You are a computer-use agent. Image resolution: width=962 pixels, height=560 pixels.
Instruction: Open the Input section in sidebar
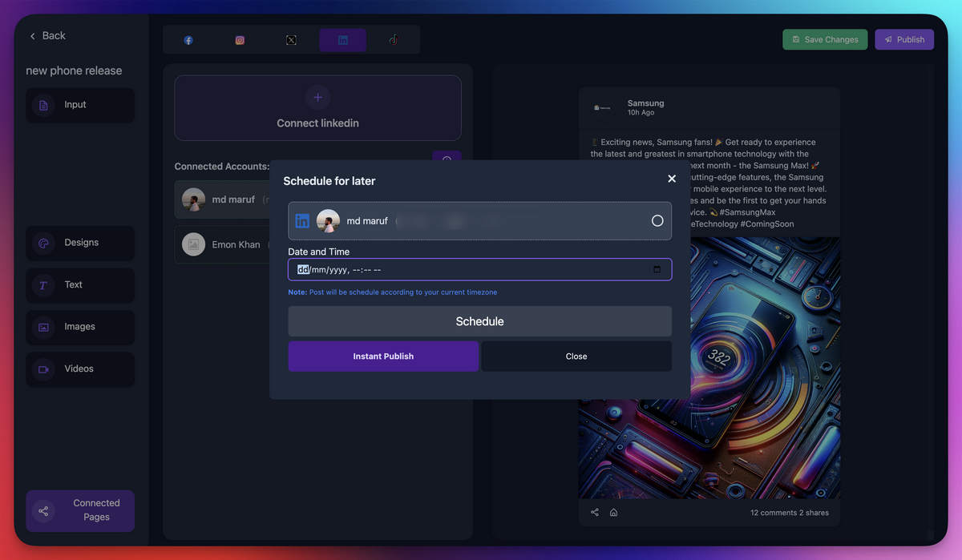(80, 105)
